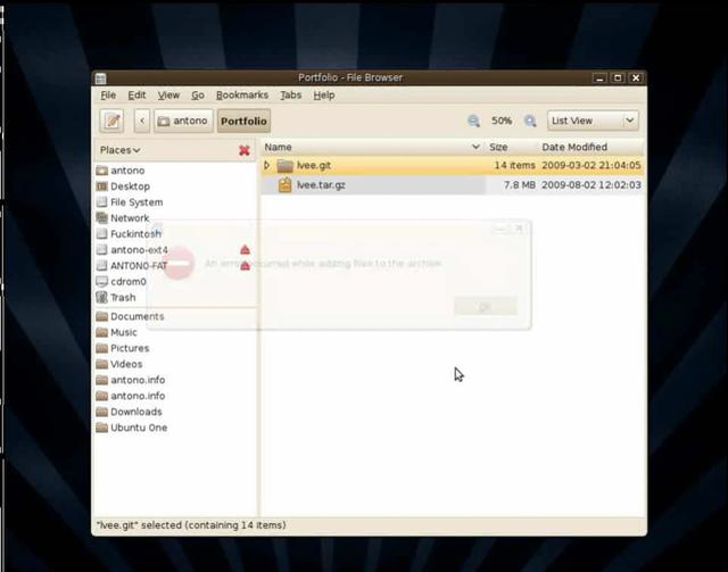Screen dimensions: 728x572
Task: Open the List View dropdown
Action: coord(593,121)
